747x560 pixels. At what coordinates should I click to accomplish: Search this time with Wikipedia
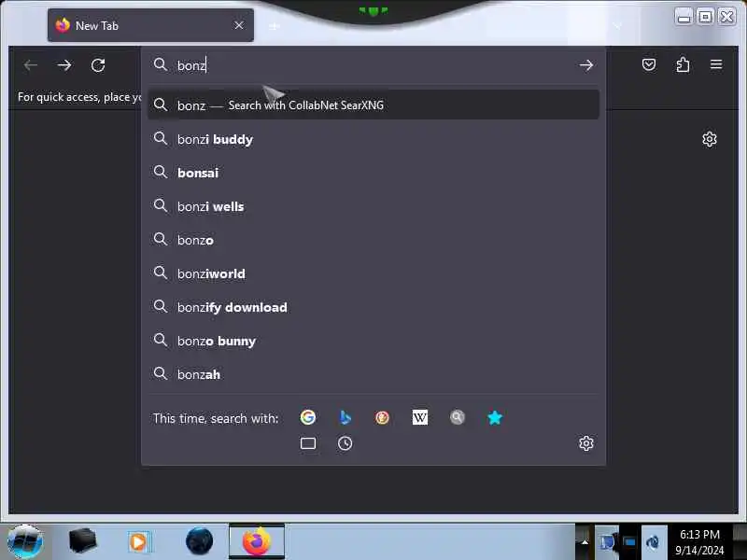(x=419, y=417)
